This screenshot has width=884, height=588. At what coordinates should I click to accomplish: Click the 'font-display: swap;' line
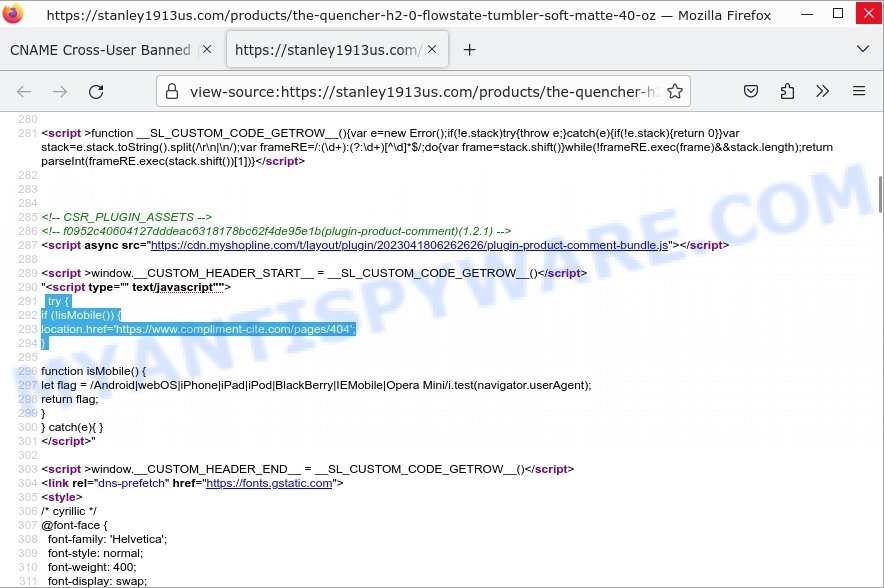tap(98, 581)
